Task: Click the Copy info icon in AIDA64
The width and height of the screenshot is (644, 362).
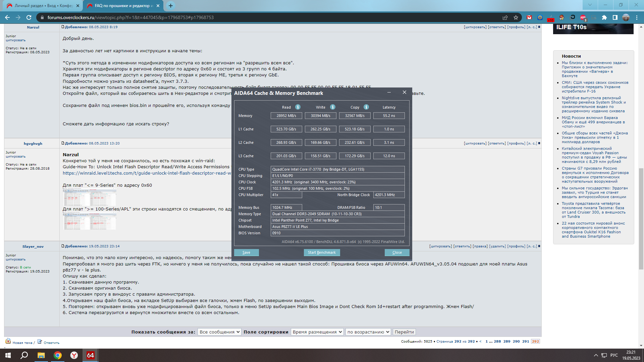Action: 366,107
